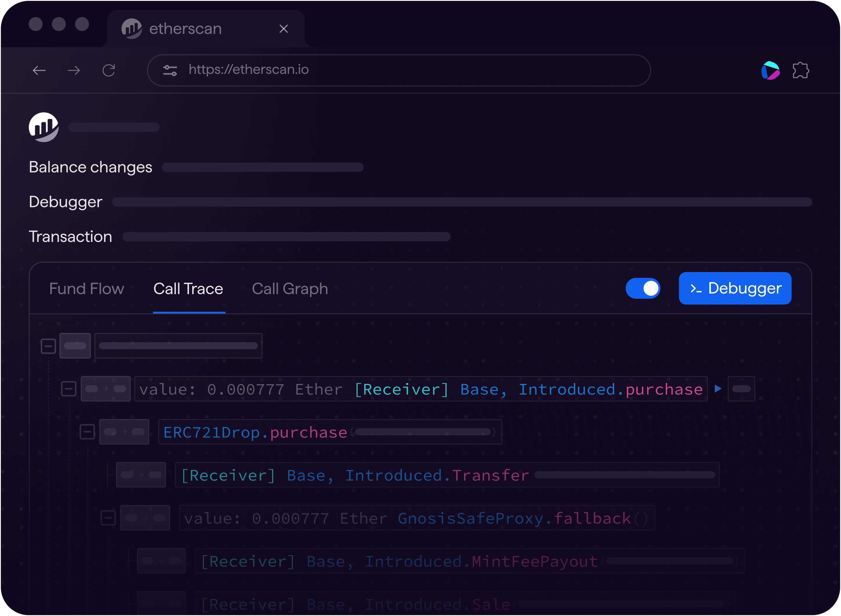Click the small badge after the play arrow
The image size is (841, 616).
tap(741, 389)
